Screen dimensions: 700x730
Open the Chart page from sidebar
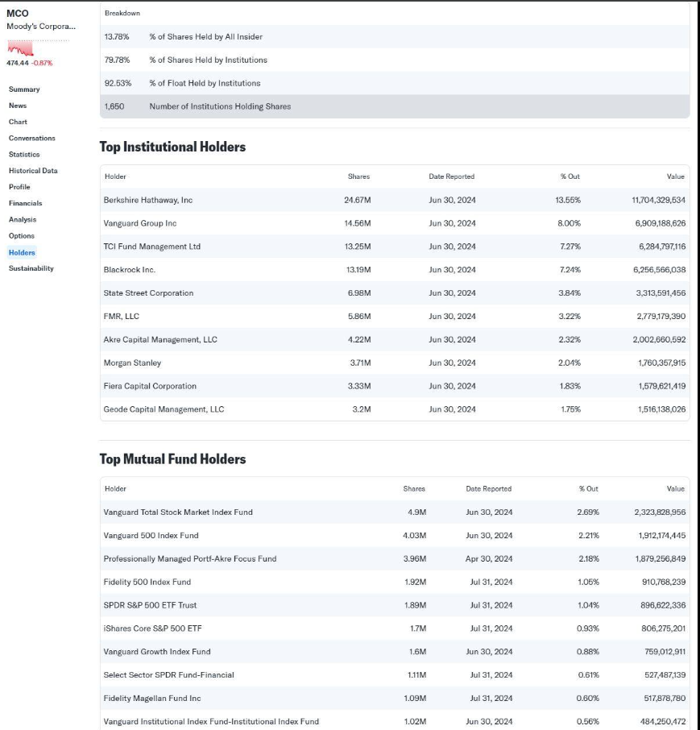pyautogui.click(x=18, y=122)
